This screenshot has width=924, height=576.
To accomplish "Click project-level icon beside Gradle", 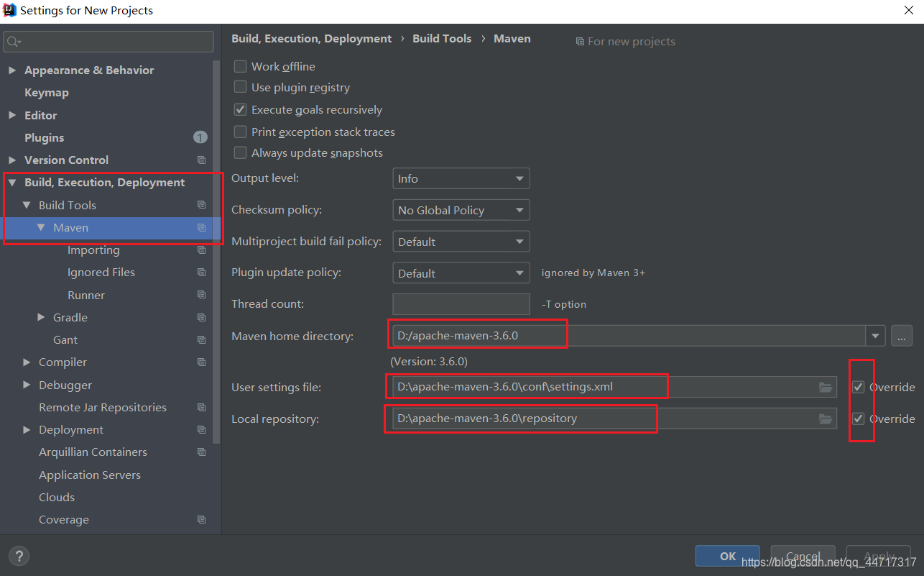I will [x=202, y=317].
